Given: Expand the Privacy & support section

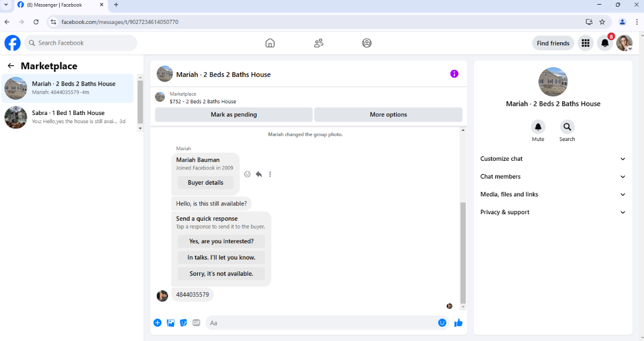Looking at the screenshot, I should click(553, 212).
